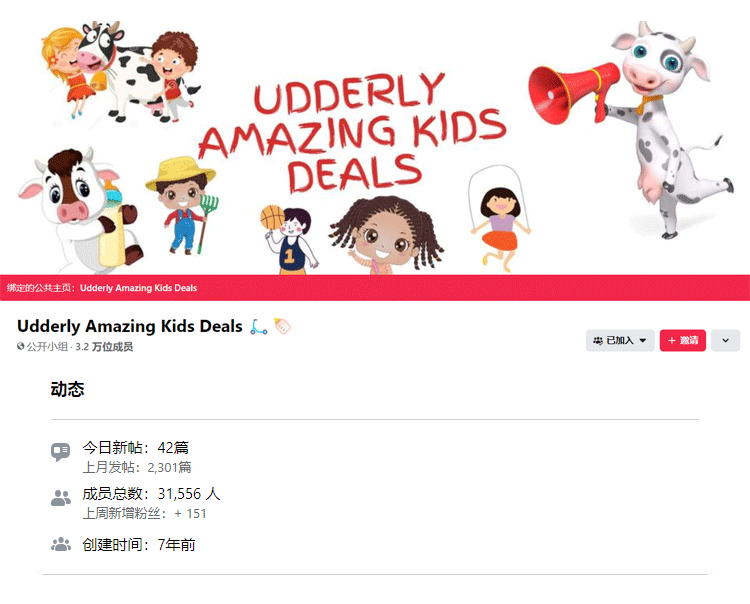Click the chat bubble icon beside 今日新帖
750x604 pixels.
point(60,451)
